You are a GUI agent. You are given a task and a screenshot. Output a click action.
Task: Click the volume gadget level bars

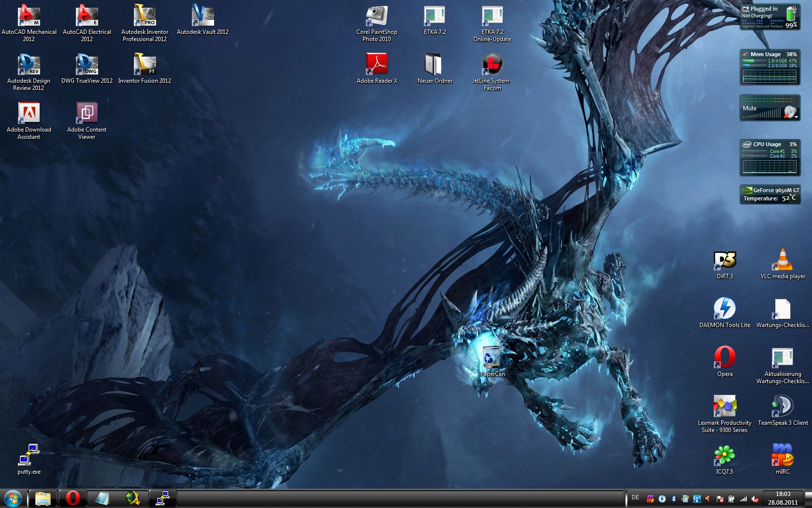pyautogui.click(x=762, y=113)
